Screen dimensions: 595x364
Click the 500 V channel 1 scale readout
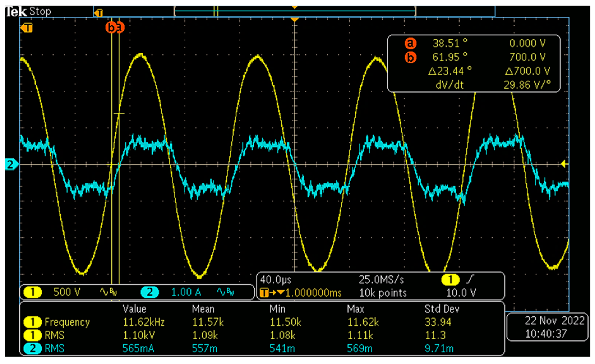(x=67, y=292)
